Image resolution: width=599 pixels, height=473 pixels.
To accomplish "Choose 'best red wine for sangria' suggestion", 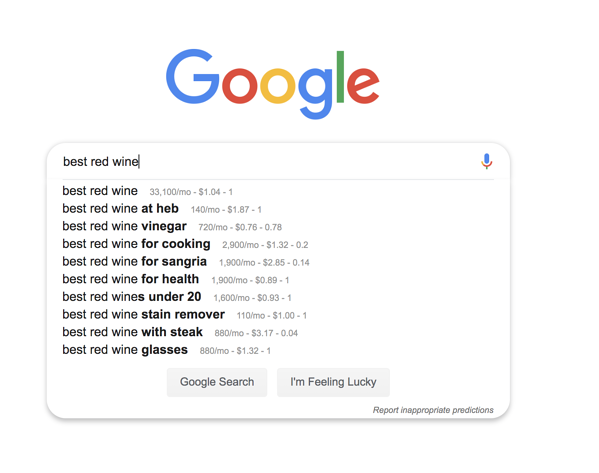I will [134, 262].
